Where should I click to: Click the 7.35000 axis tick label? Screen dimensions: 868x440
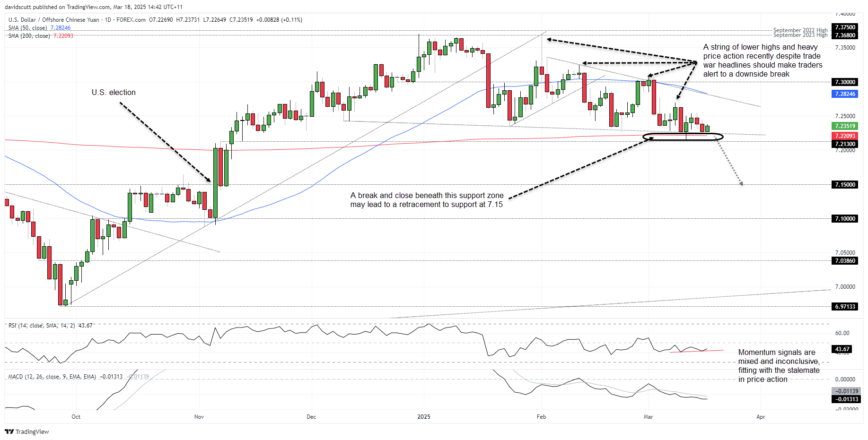[x=845, y=48]
